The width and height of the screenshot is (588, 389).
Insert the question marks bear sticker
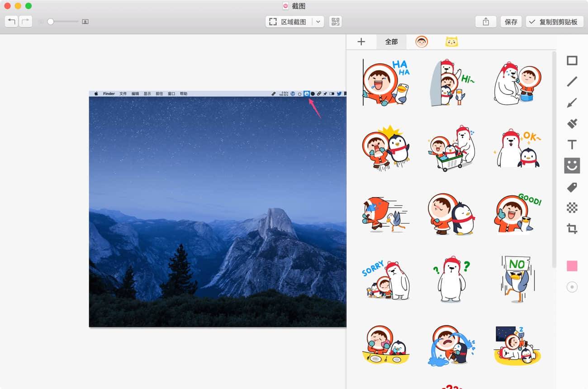[x=451, y=279]
